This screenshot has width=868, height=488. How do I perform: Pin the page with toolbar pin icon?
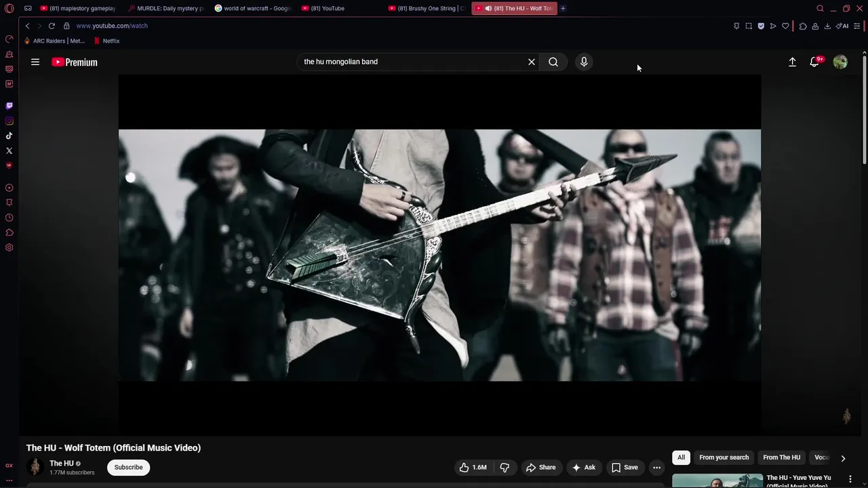pyautogui.click(x=736, y=26)
